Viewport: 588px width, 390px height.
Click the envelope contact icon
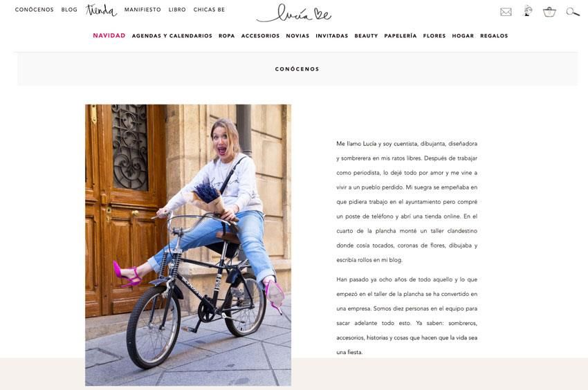click(506, 12)
